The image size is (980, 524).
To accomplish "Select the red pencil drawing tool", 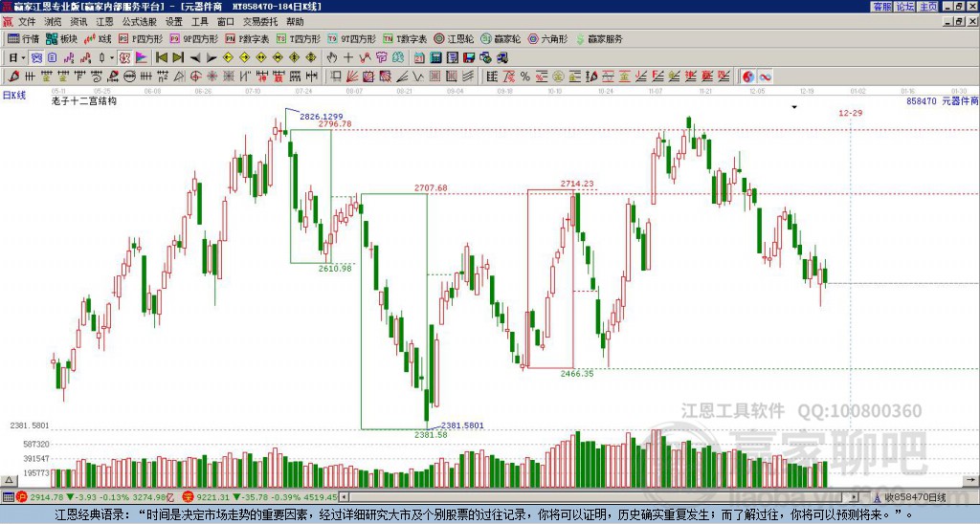I will coord(12,76).
